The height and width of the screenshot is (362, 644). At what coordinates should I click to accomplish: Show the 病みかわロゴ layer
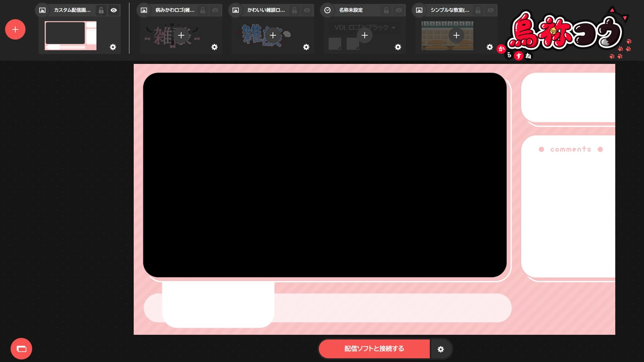(x=215, y=10)
